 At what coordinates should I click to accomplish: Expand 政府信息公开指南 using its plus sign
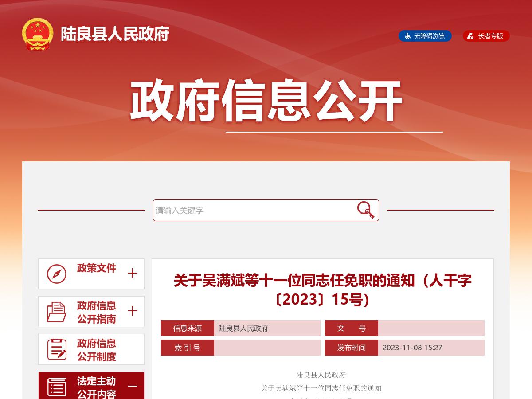point(132,311)
